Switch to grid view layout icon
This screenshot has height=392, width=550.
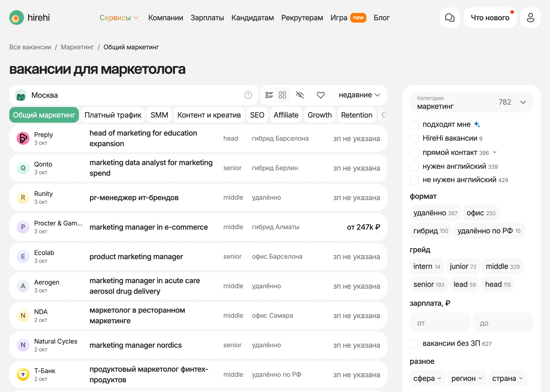(282, 95)
